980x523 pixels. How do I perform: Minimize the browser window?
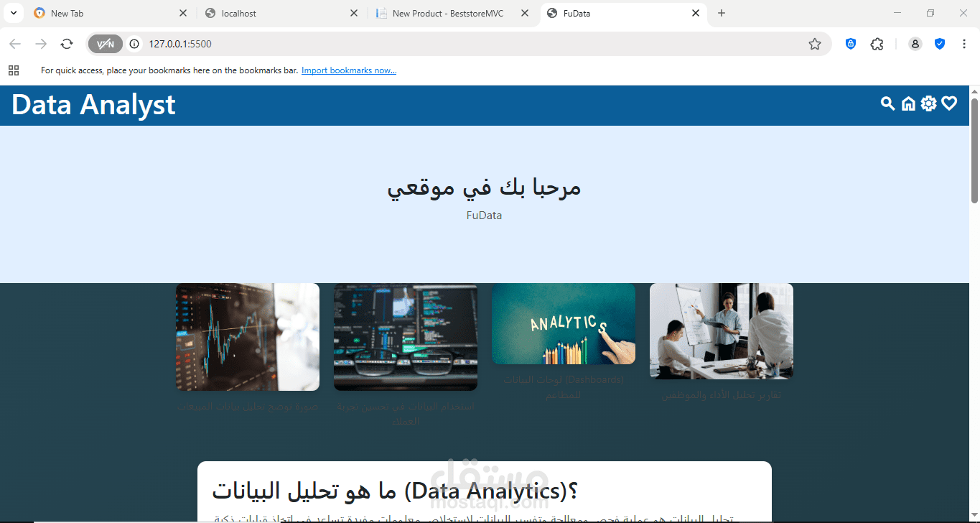click(897, 13)
